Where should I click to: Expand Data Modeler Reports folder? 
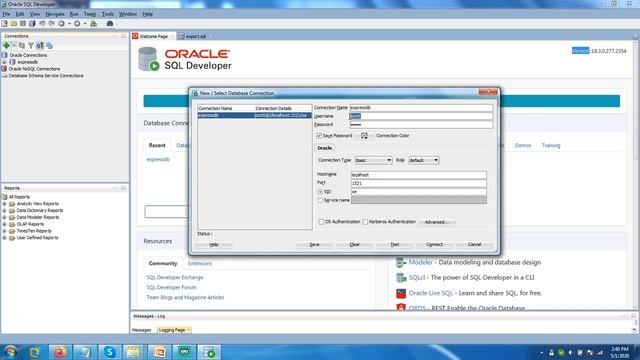(x=4, y=218)
